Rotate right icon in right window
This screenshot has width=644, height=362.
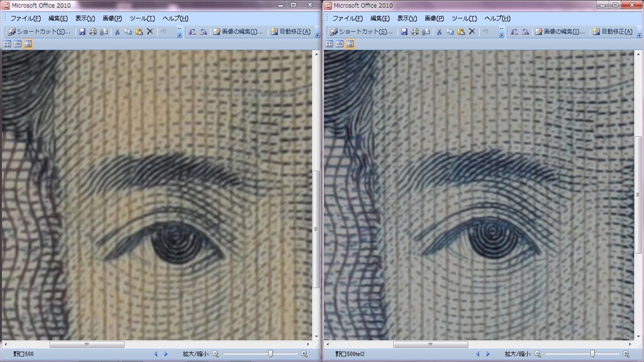[x=525, y=31]
